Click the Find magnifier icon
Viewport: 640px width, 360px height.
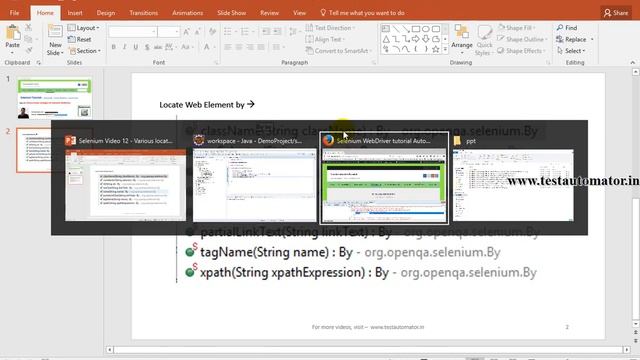click(x=560, y=28)
